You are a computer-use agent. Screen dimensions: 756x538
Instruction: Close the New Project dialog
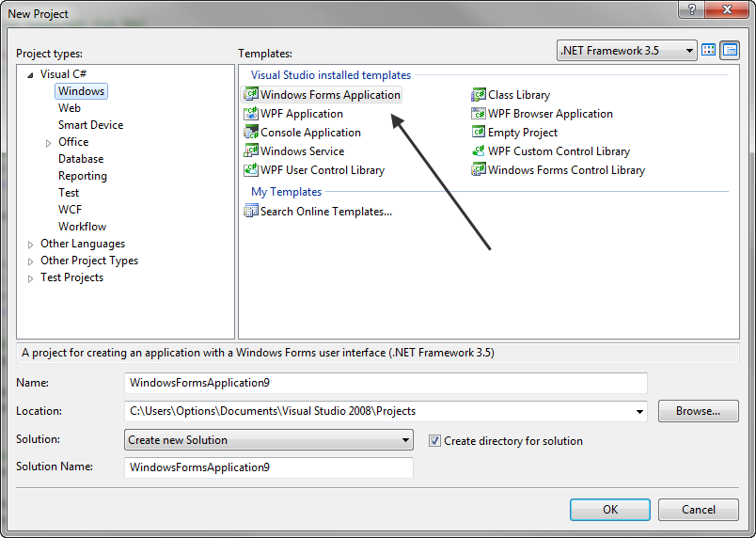point(727,9)
